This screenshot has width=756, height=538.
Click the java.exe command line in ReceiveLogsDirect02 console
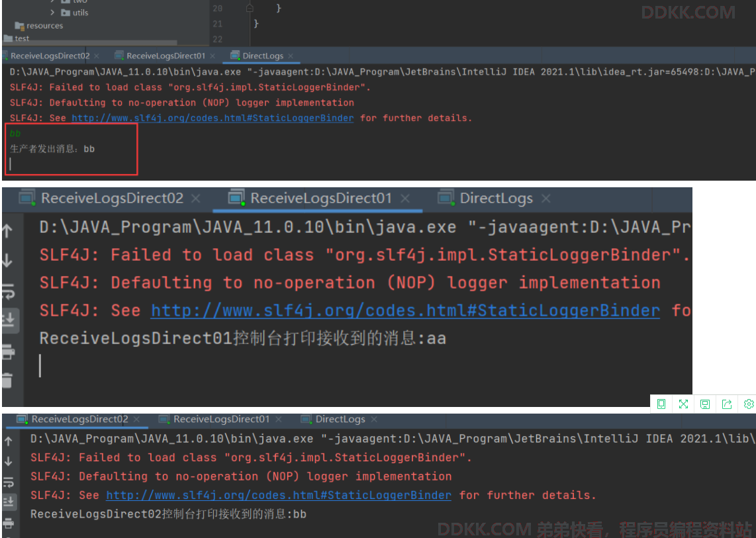click(393, 439)
